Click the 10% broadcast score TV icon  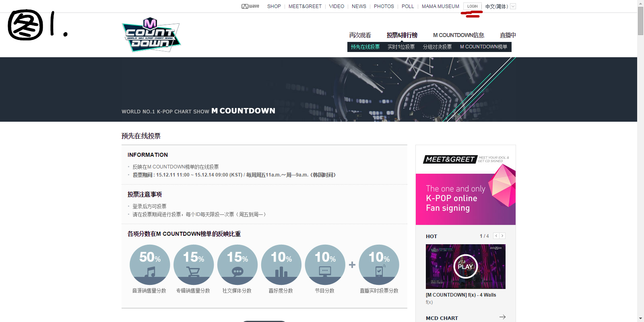pyautogui.click(x=325, y=265)
